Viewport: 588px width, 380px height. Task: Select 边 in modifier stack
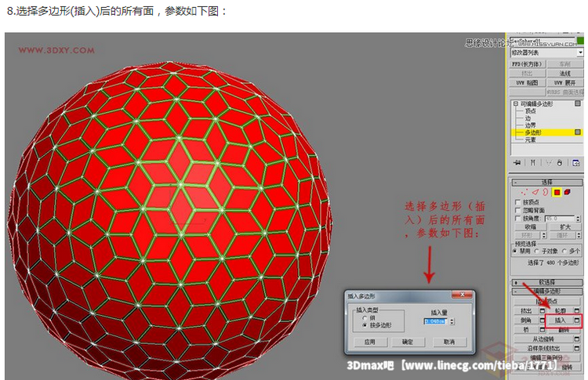(x=528, y=118)
